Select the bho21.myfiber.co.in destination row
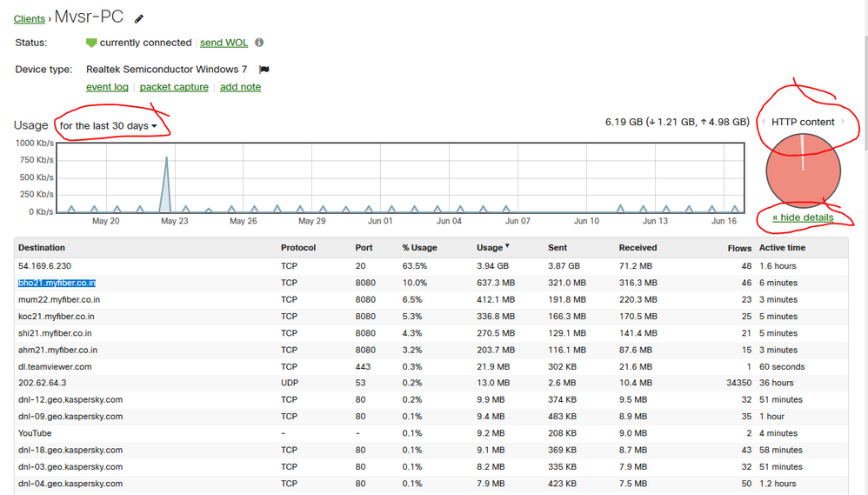The height and width of the screenshot is (495, 868). pyautogui.click(x=57, y=283)
